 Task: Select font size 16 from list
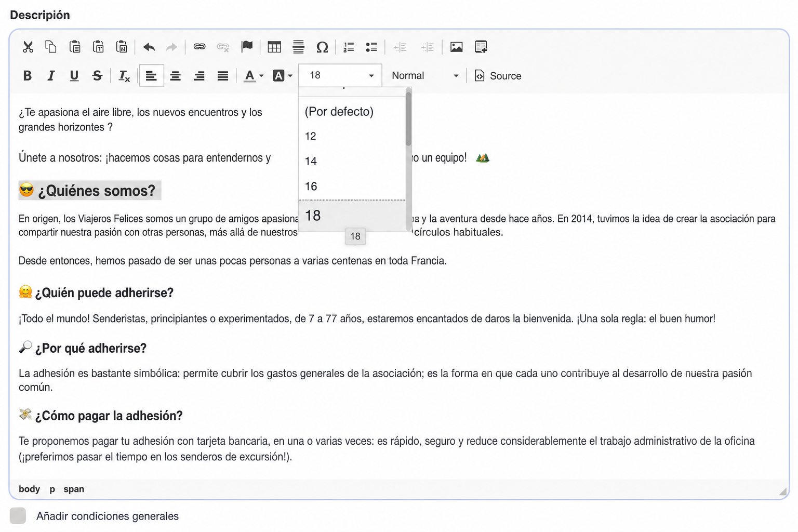352,187
